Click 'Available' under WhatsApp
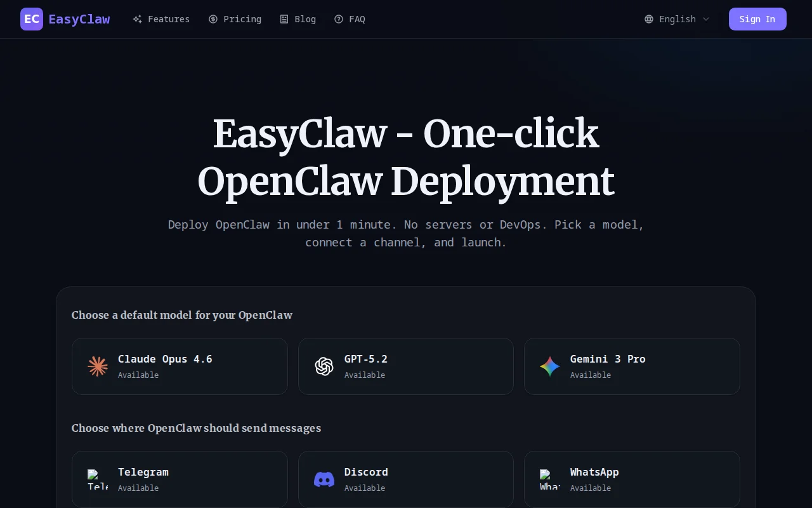The width and height of the screenshot is (812, 508). pos(591,488)
